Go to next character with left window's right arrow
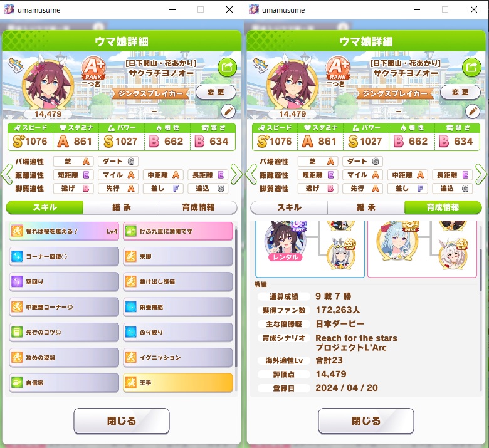The image size is (489, 448). click(x=236, y=174)
